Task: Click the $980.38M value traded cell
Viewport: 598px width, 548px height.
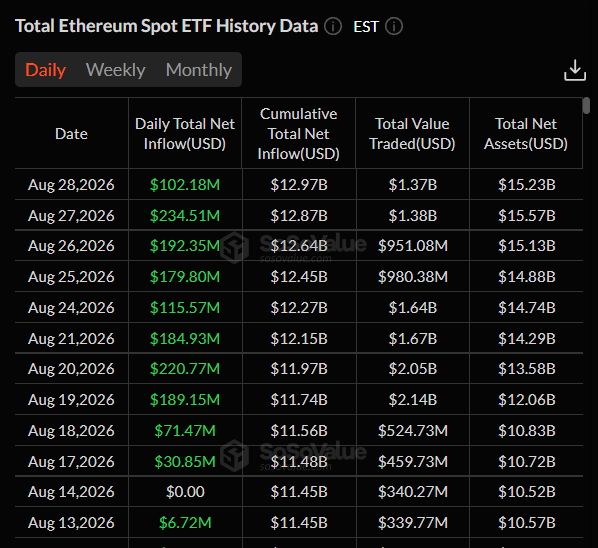Action: 413,276
